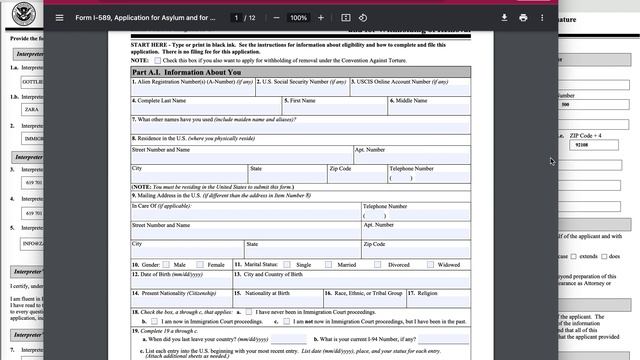Click mailing Street Number and Name field
Viewport: 640px width, 360px height.
246,233
